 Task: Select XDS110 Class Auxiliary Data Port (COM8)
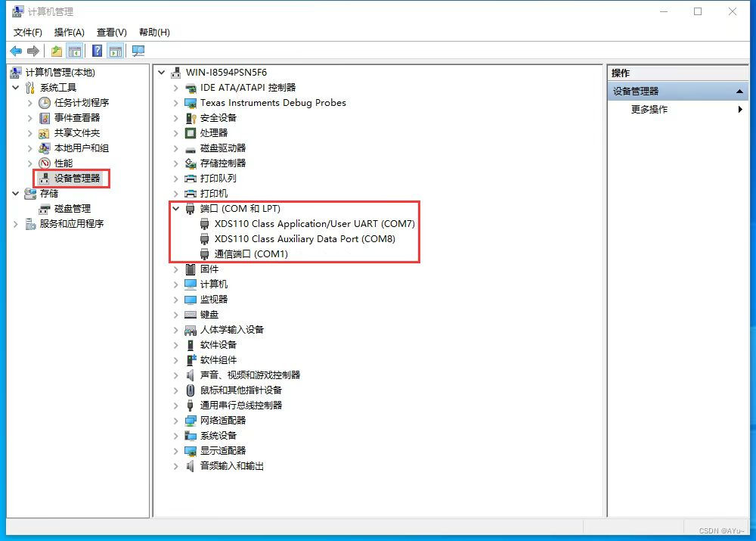coord(305,239)
